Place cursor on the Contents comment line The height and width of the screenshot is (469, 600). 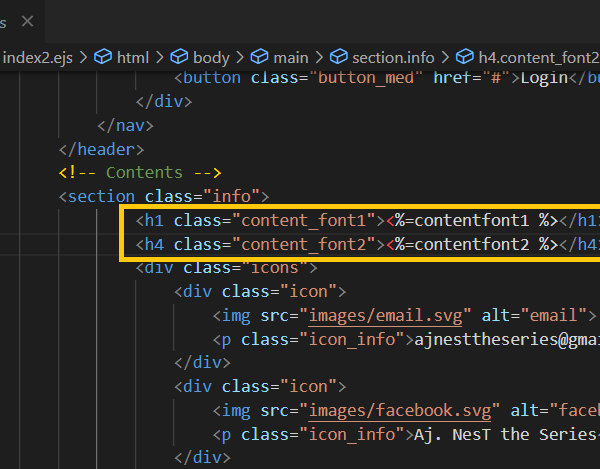click(140, 172)
